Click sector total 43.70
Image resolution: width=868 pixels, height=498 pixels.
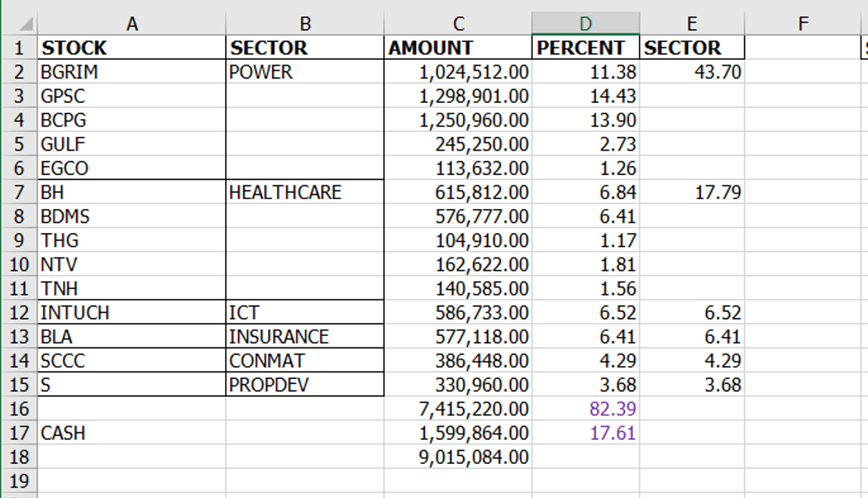point(692,72)
